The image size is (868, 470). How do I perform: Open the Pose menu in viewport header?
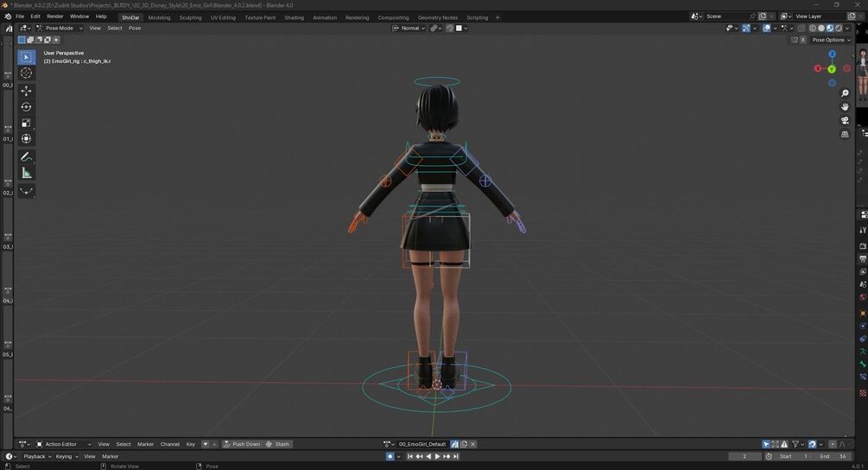pyautogui.click(x=135, y=29)
